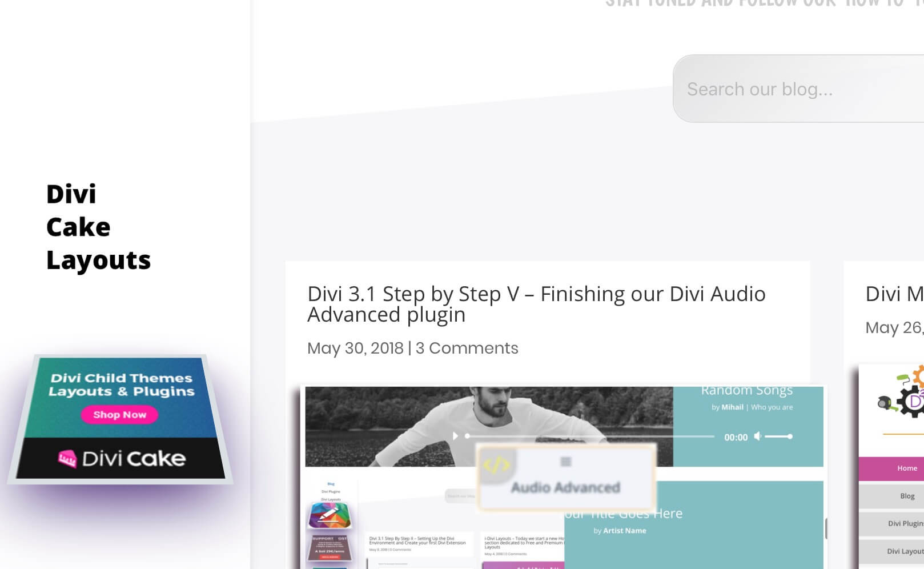Click the Mihail artist link
The width and height of the screenshot is (924, 569).
tap(732, 407)
